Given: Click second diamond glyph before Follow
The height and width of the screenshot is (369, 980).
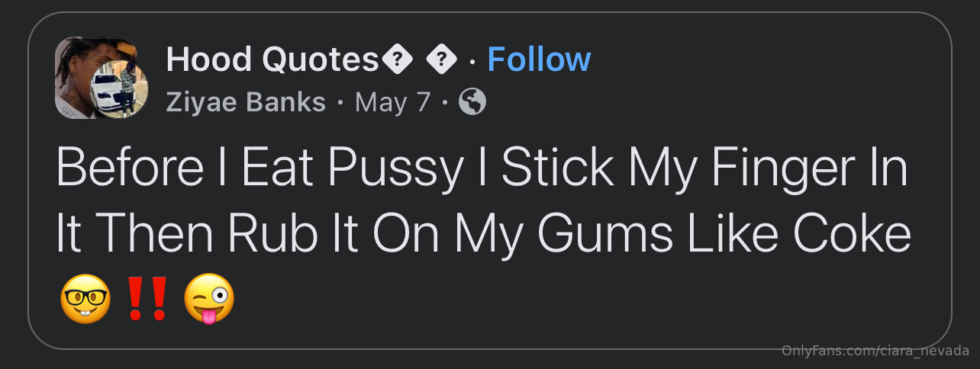Looking at the screenshot, I should (441, 59).
